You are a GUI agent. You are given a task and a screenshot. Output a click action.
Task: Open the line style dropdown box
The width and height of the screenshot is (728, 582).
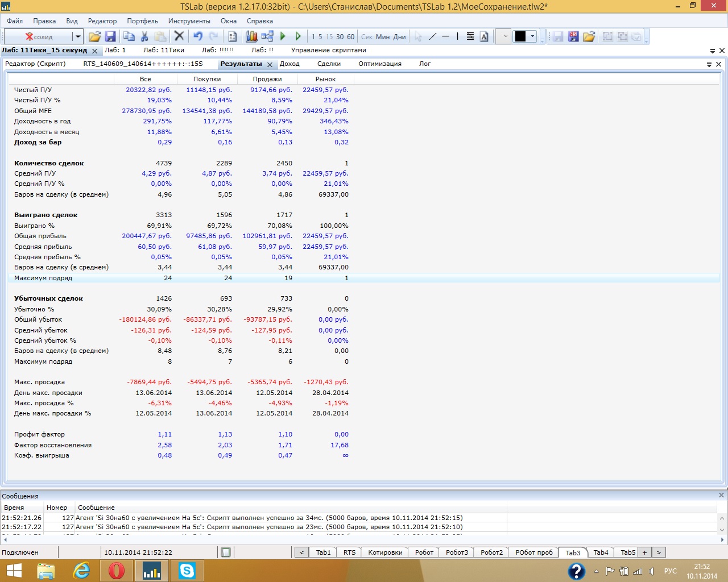(503, 36)
